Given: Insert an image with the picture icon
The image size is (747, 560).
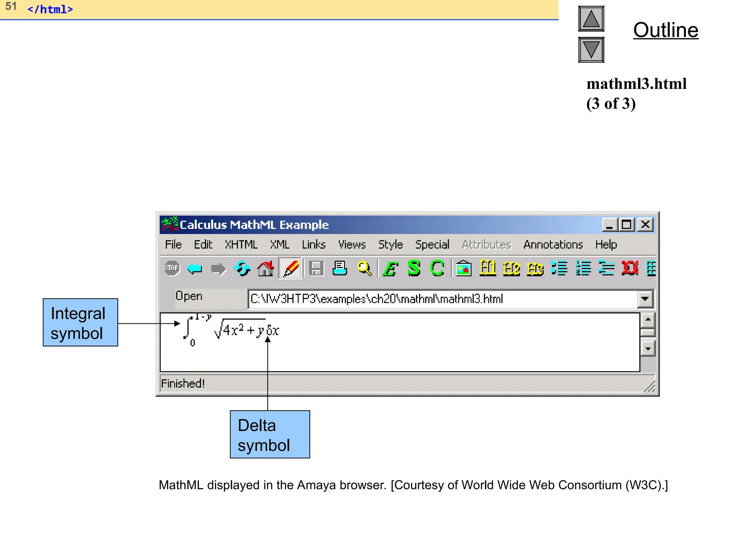Looking at the screenshot, I should (x=464, y=268).
